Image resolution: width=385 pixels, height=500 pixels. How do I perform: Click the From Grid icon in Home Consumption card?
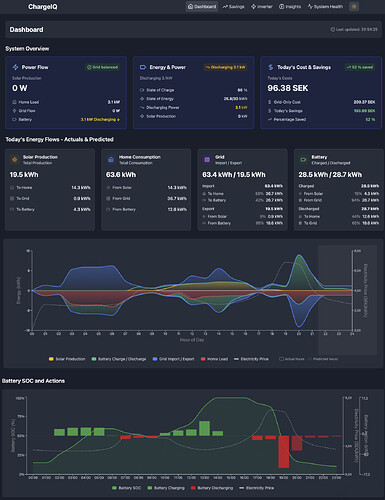pyautogui.click(x=108, y=198)
